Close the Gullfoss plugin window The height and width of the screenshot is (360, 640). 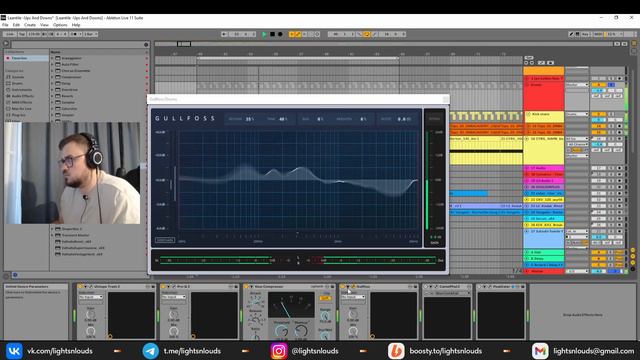446,99
